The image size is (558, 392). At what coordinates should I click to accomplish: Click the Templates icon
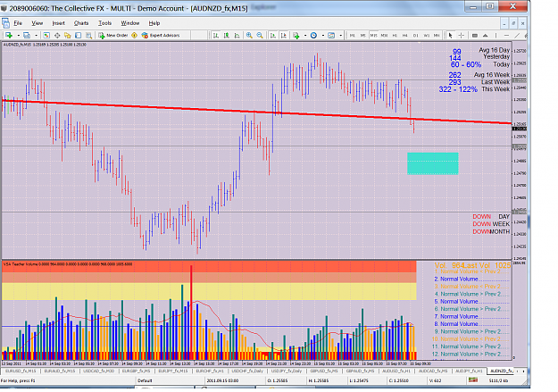[x=331, y=35]
